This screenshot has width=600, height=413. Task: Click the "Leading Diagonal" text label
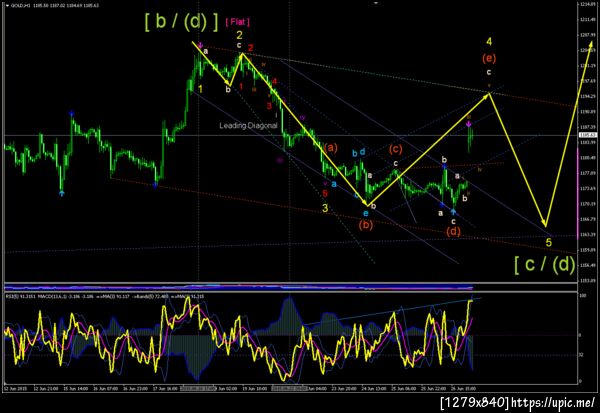point(248,125)
